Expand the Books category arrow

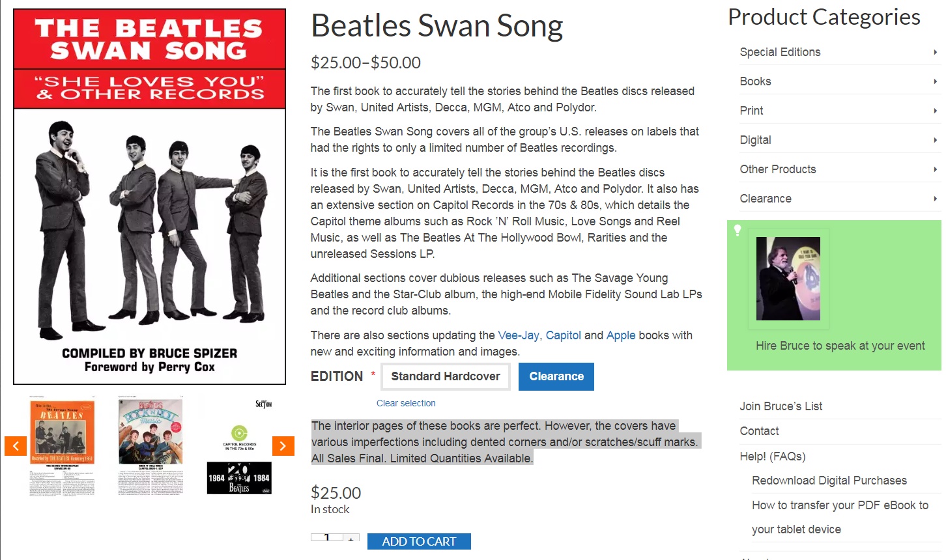[935, 81]
